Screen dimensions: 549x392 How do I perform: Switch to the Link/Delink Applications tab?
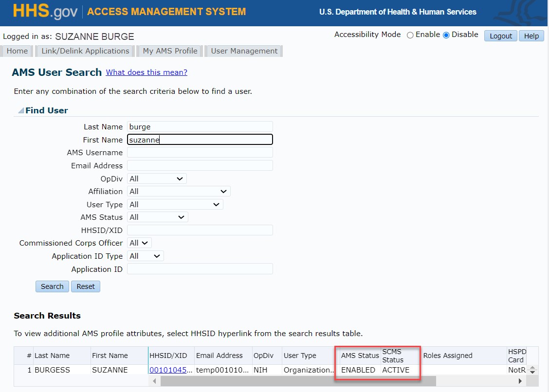(x=85, y=51)
